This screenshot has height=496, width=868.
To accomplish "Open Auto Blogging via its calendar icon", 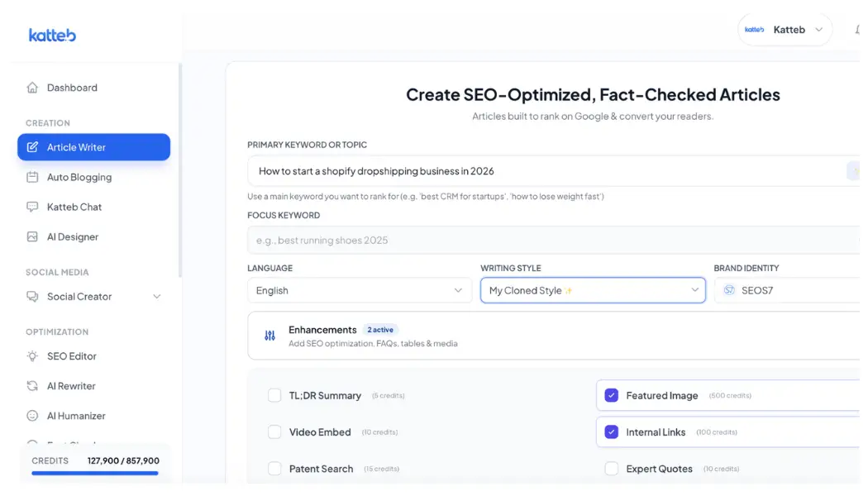I will (x=32, y=177).
